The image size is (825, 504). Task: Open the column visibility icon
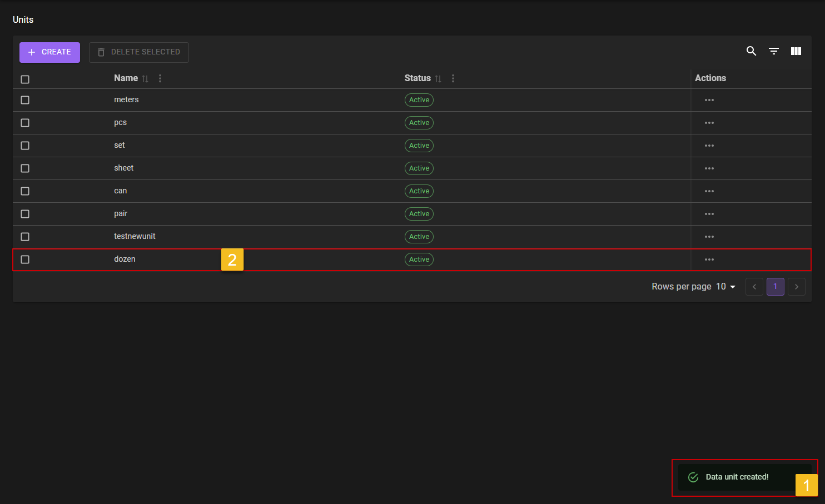[796, 51]
